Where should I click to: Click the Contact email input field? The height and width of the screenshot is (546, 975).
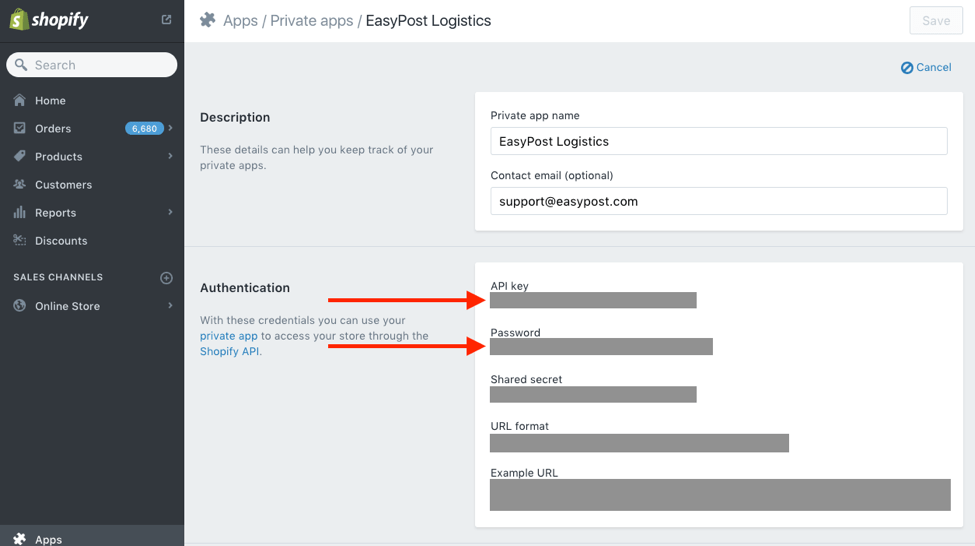[x=719, y=201]
